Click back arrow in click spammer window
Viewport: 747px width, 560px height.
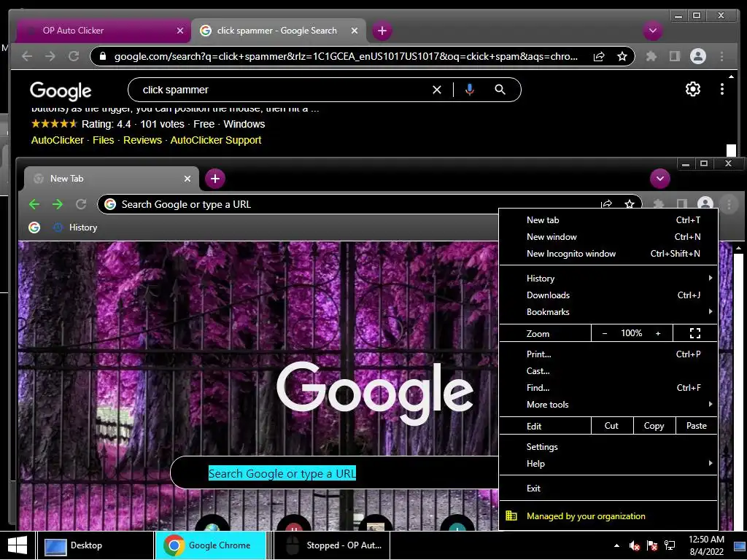point(27,56)
